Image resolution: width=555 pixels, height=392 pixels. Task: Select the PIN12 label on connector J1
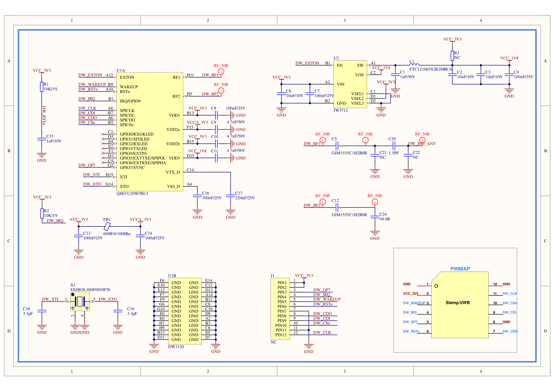(x=281, y=335)
